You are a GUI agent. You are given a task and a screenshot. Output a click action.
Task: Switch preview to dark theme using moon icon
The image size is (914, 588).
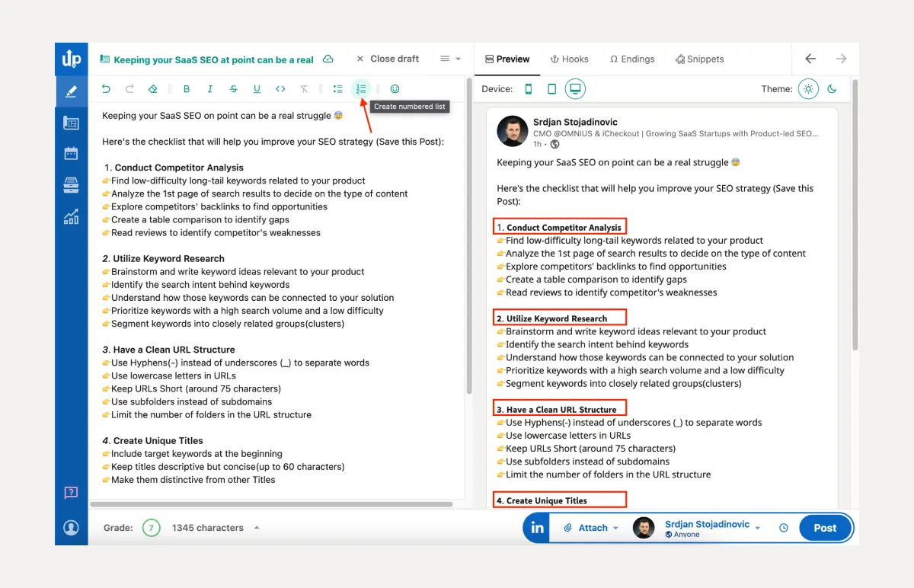(832, 88)
